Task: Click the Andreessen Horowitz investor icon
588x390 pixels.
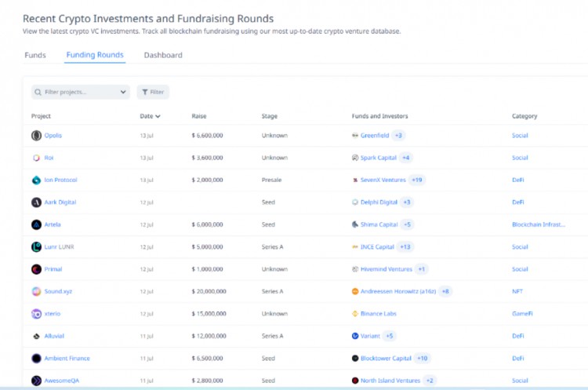Action: (x=355, y=292)
